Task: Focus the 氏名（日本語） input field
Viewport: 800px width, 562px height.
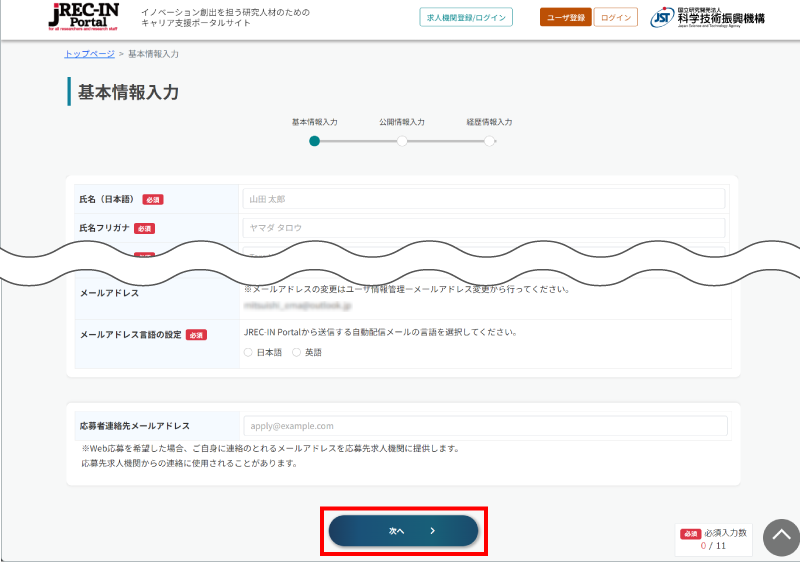Action: point(484,199)
